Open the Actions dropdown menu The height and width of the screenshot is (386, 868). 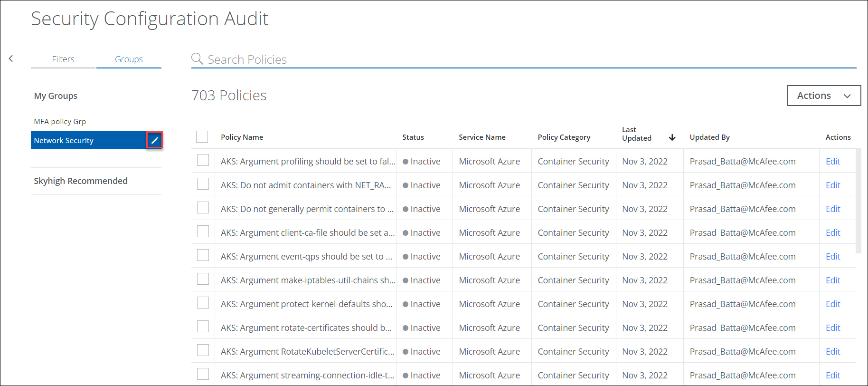point(823,96)
